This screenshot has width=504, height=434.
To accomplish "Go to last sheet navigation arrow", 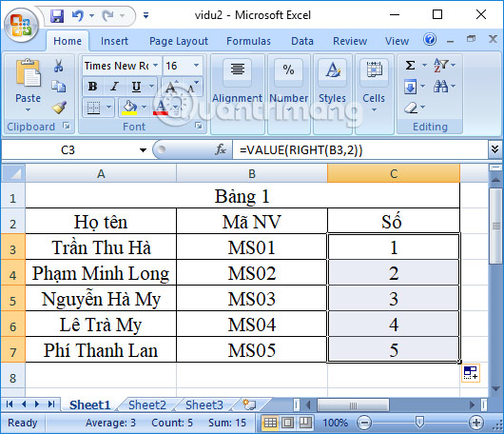I will click(x=51, y=404).
